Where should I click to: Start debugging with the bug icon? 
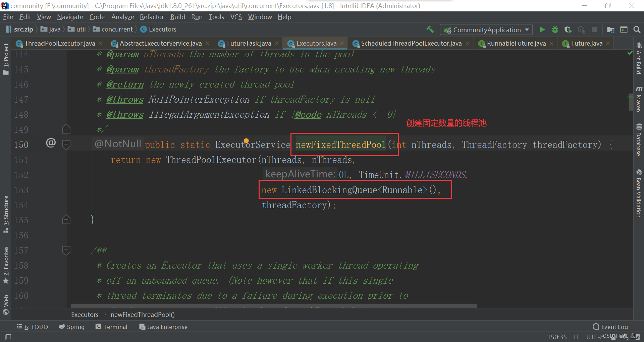pos(555,30)
